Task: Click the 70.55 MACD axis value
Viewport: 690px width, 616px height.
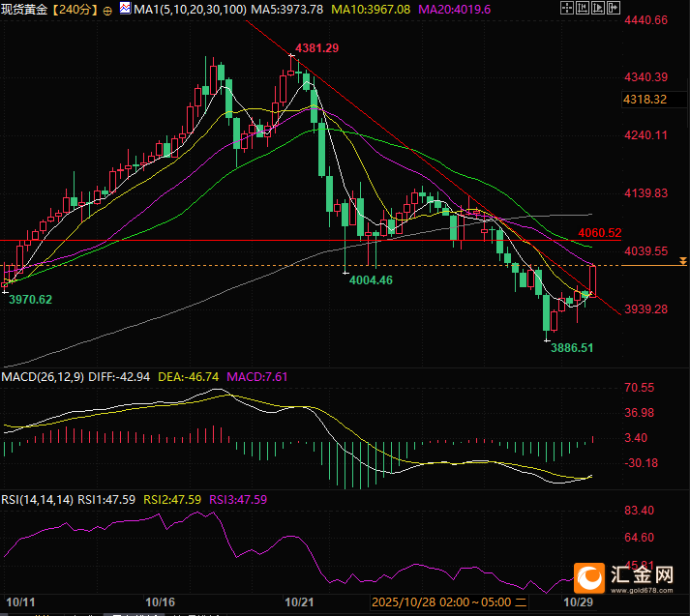Action: tap(640, 388)
